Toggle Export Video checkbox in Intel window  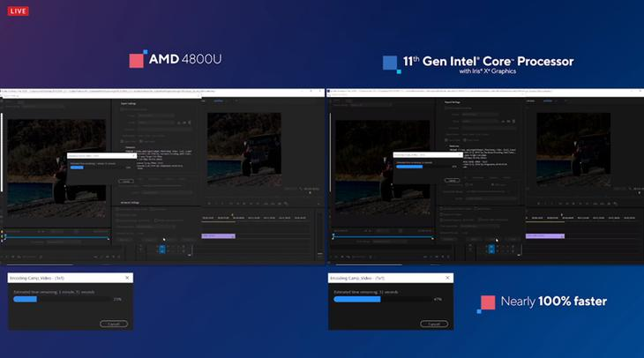pos(446,140)
